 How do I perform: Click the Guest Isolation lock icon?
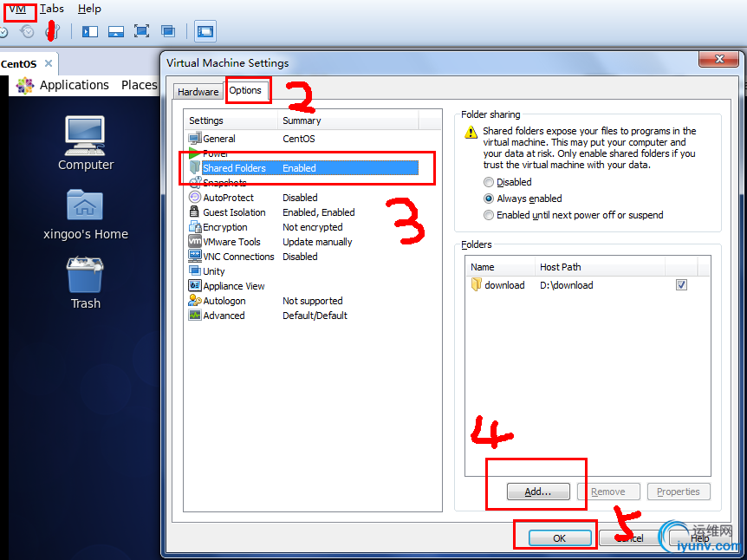pyautogui.click(x=194, y=212)
